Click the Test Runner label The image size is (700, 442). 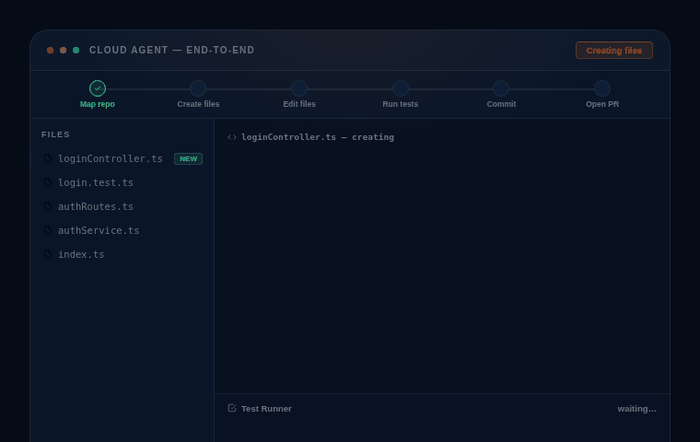[x=266, y=409]
